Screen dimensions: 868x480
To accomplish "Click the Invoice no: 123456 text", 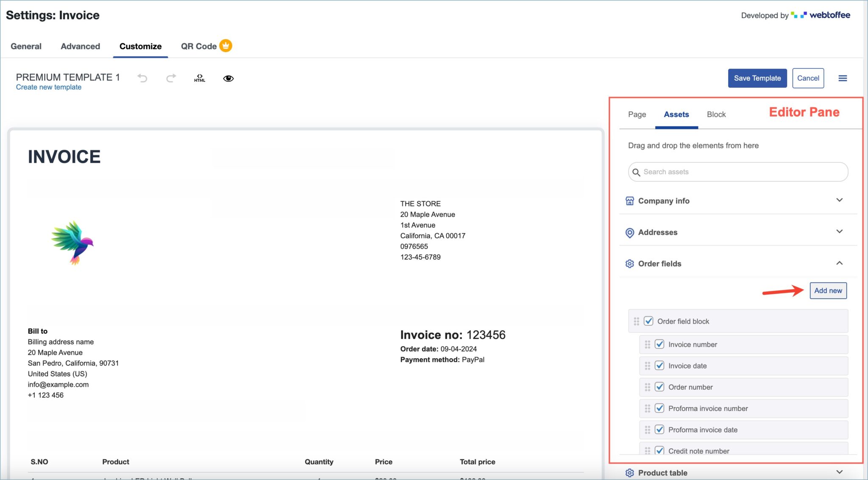I will point(453,335).
